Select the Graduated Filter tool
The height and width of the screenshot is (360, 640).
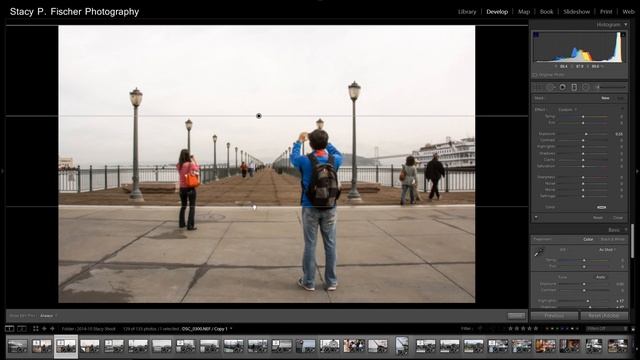click(x=574, y=87)
